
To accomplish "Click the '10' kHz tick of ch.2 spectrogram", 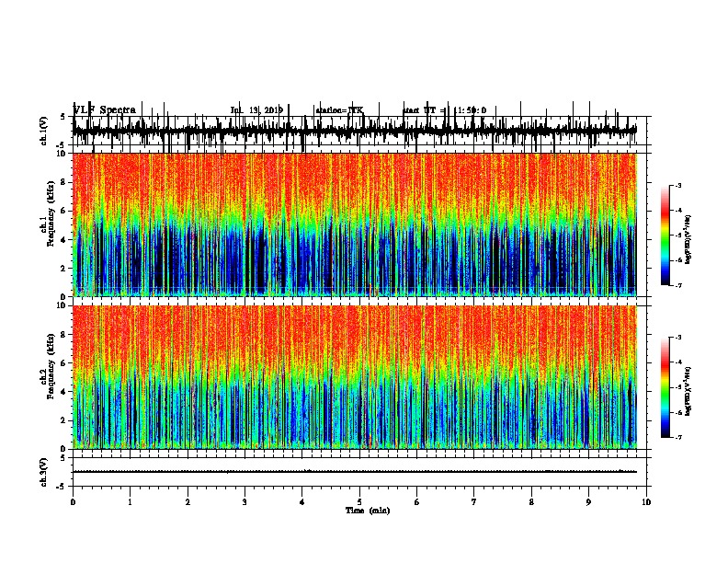I will tap(63, 305).
